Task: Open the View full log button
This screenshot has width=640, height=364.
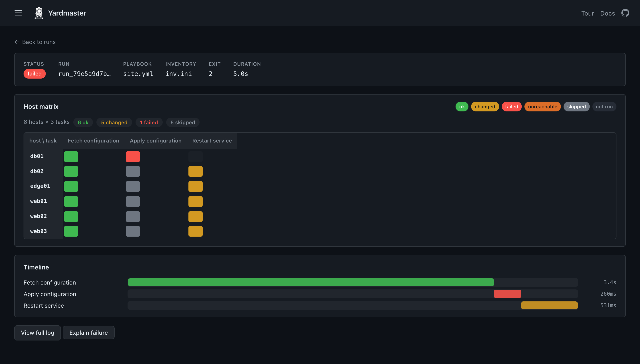Action: click(x=38, y=332)
